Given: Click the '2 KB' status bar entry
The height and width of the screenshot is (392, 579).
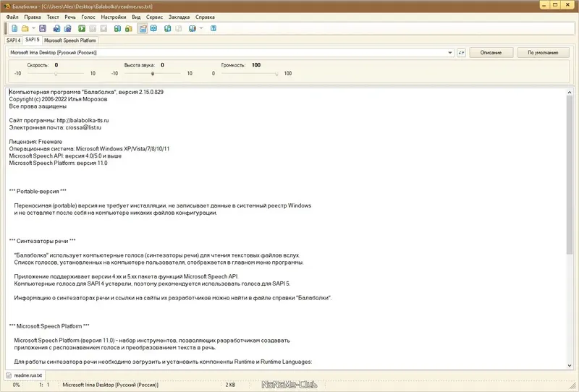Looking at the screenshot, I should point(230,385).
